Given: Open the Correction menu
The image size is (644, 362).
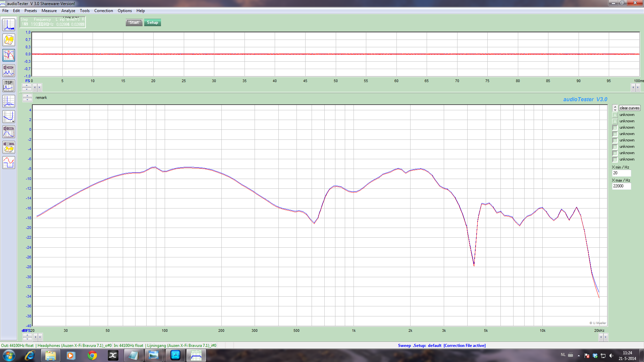Looking at the screenshot, I should click(103, 11).
